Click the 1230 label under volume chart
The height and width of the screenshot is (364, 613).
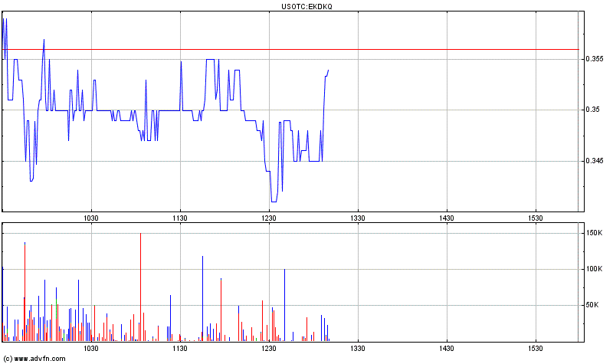pos(269,349)
